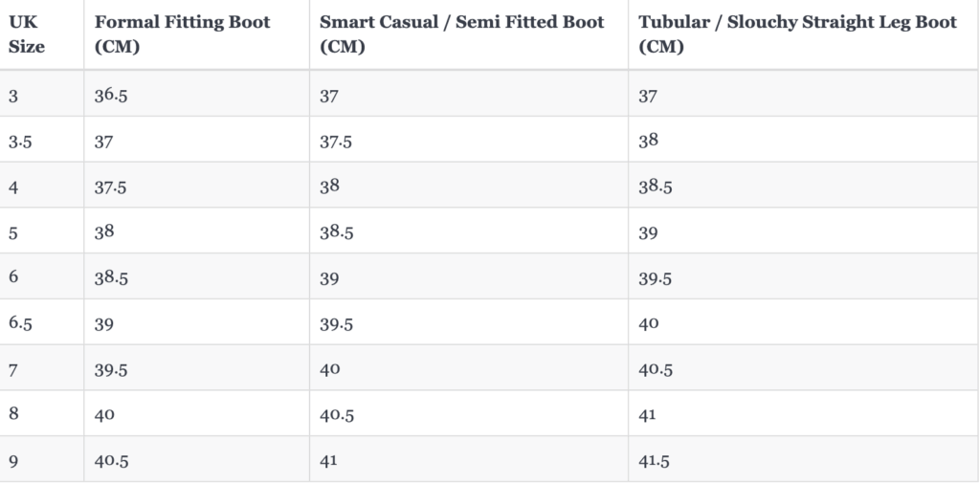The image size is (980, 484).
Task: Select the UK size 3.5 cell
Action: [x=20, y=142]
